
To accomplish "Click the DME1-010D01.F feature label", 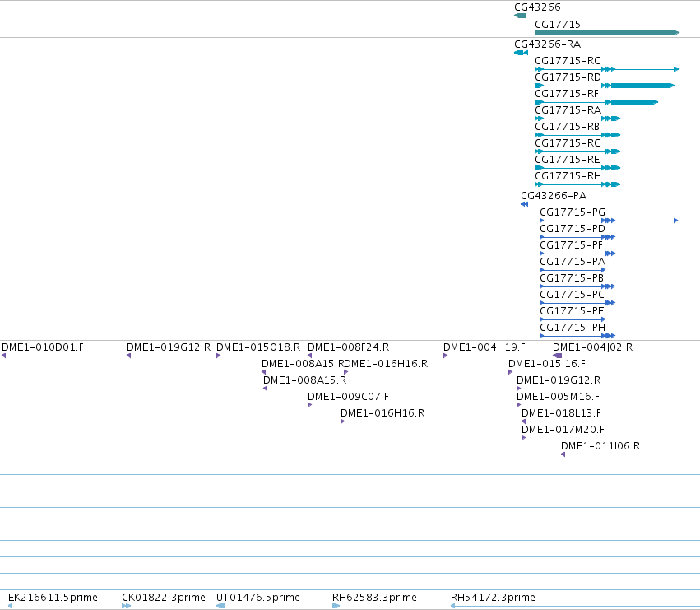I will click(x=43, y=347).
